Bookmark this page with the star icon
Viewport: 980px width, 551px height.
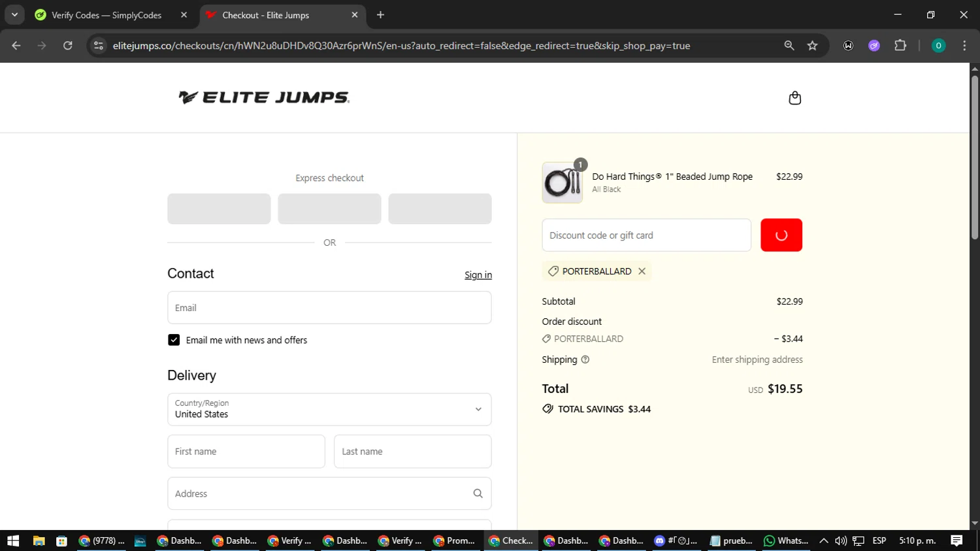[812, 46]
